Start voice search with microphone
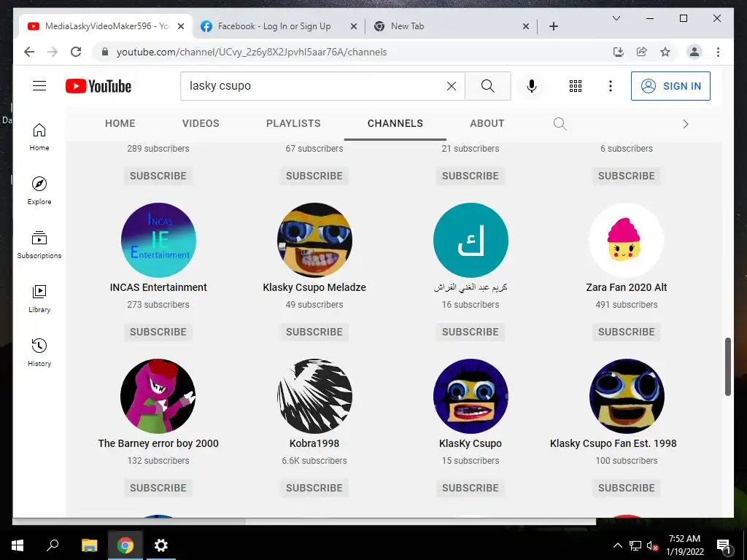The image size is (747, 560). click(x=532, y=86)
